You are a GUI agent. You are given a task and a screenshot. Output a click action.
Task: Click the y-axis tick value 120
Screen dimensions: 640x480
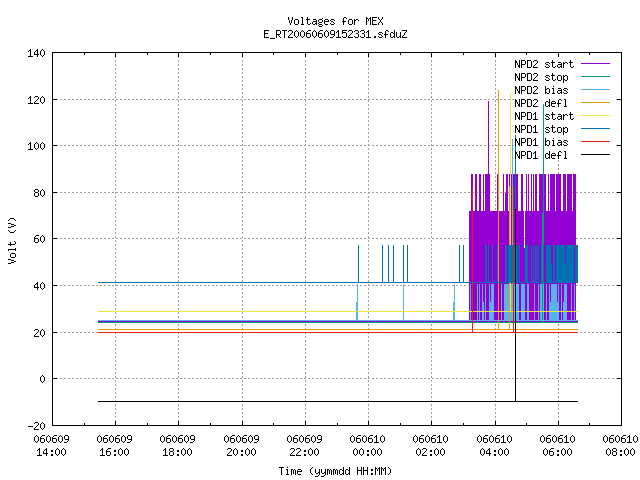click(36, 100)
